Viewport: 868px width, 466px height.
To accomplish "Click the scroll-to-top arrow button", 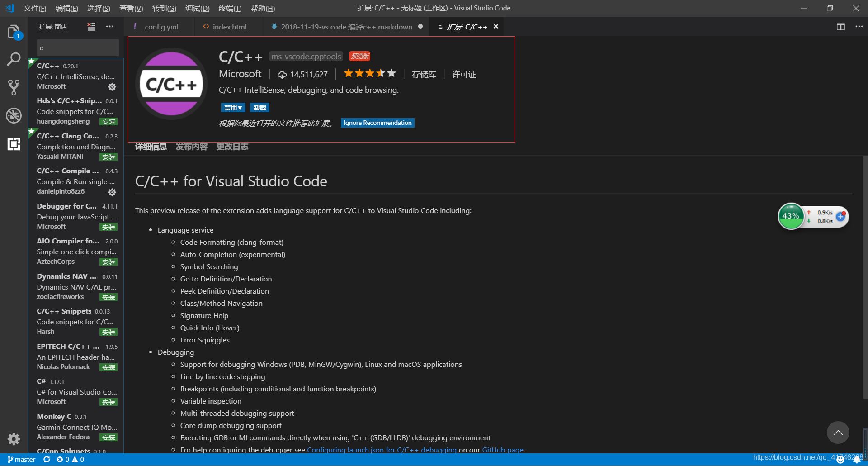I will pos(838,433).
